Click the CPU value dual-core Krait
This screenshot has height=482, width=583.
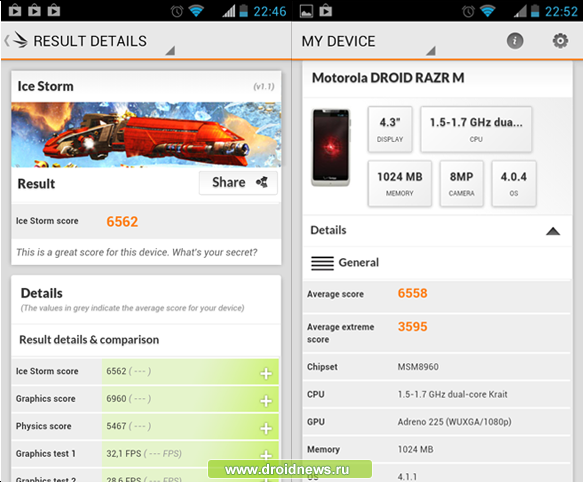452,394
